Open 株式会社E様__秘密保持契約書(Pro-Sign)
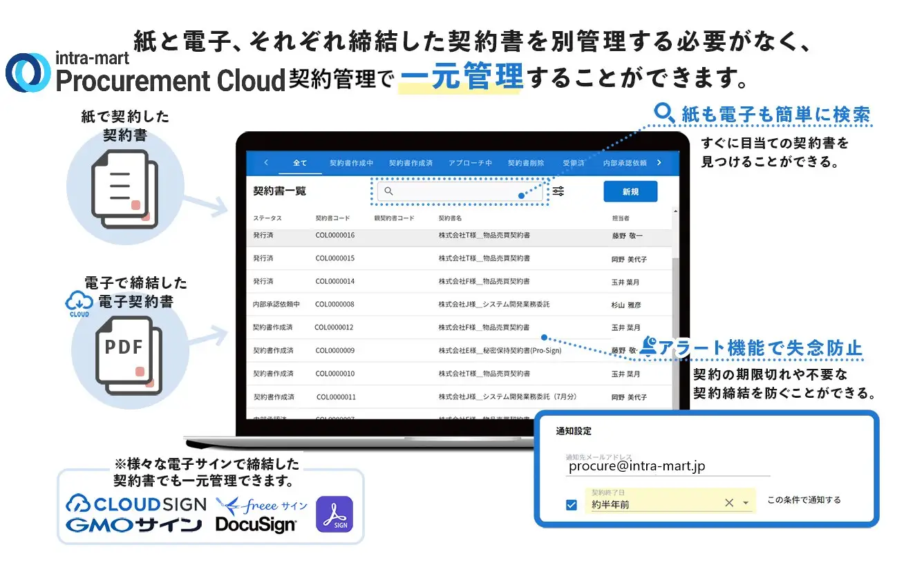 click(x=500, y=350)
